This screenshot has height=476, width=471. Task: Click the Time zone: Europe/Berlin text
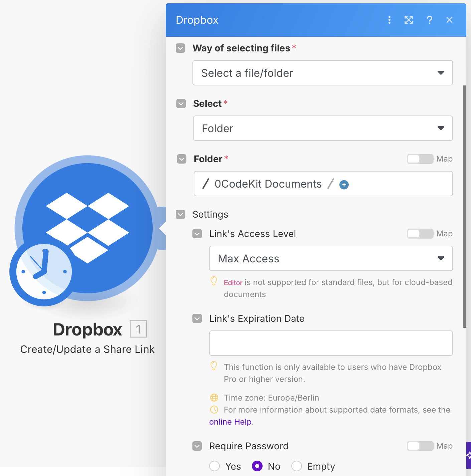pos(271,398)
